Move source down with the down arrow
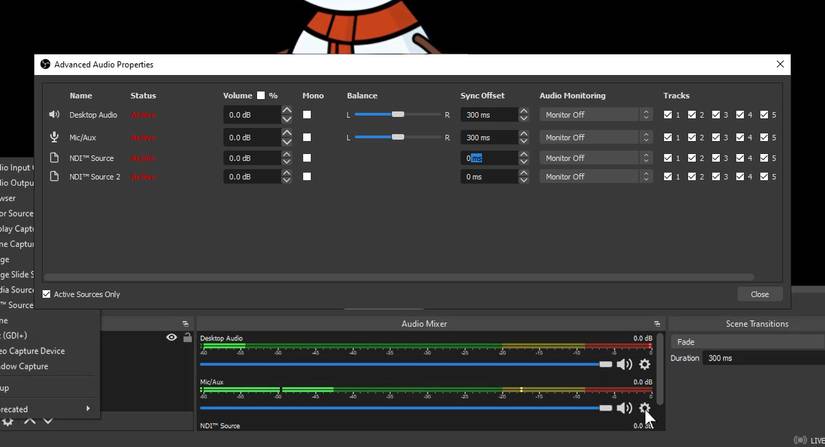 pyautogui.click(x=48, y=421)
